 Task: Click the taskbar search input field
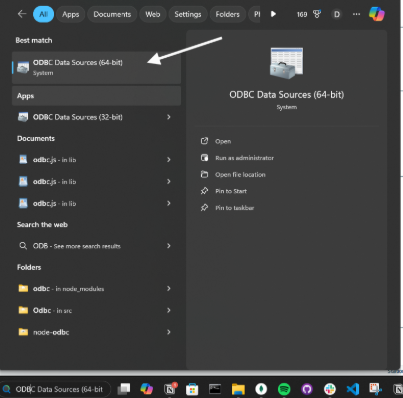[x=55, y=389]
